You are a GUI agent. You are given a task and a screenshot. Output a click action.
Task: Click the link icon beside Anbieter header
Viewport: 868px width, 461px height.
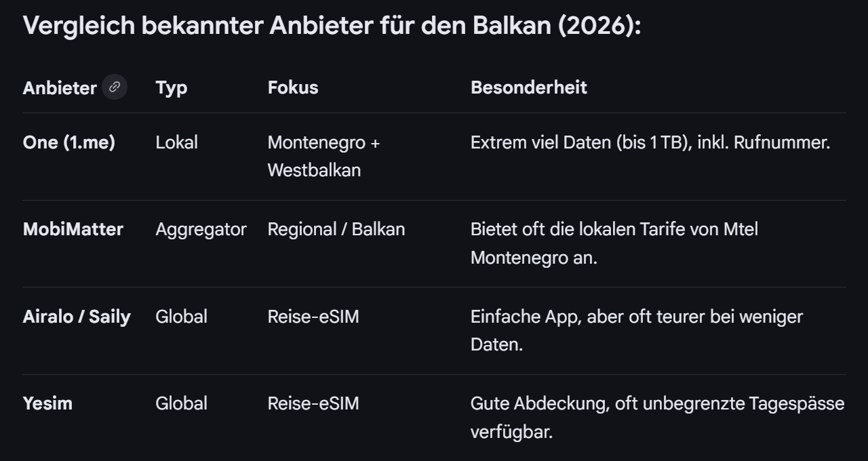(x=115, y=87)
